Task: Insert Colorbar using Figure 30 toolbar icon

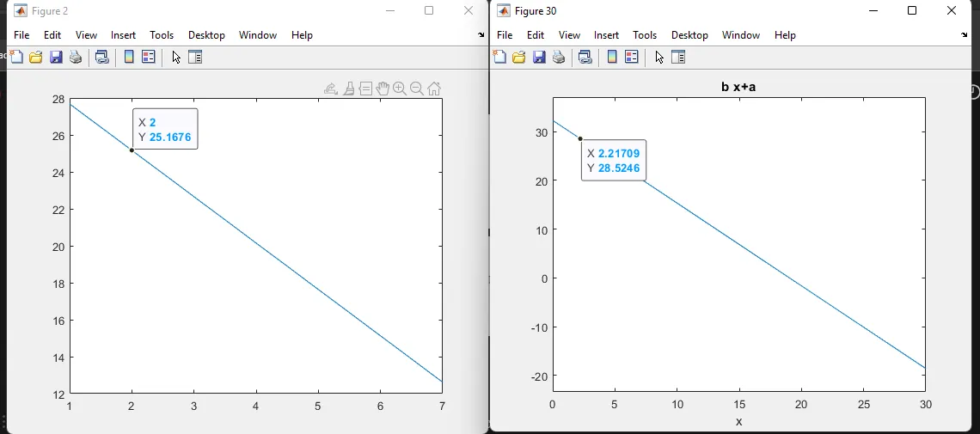Action: click(612, 58)
